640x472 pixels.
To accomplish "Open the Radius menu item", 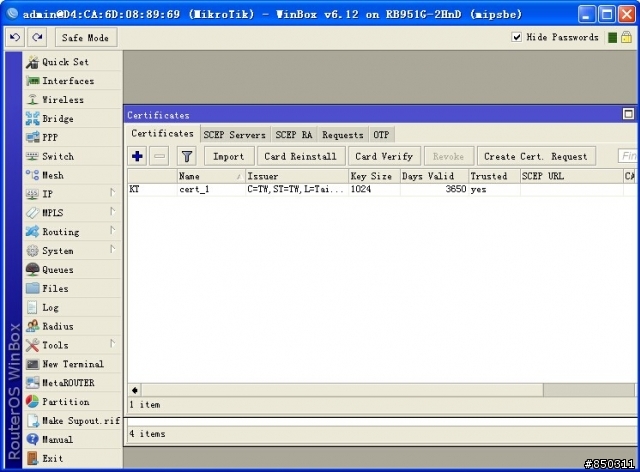I will tap(73, 326).
